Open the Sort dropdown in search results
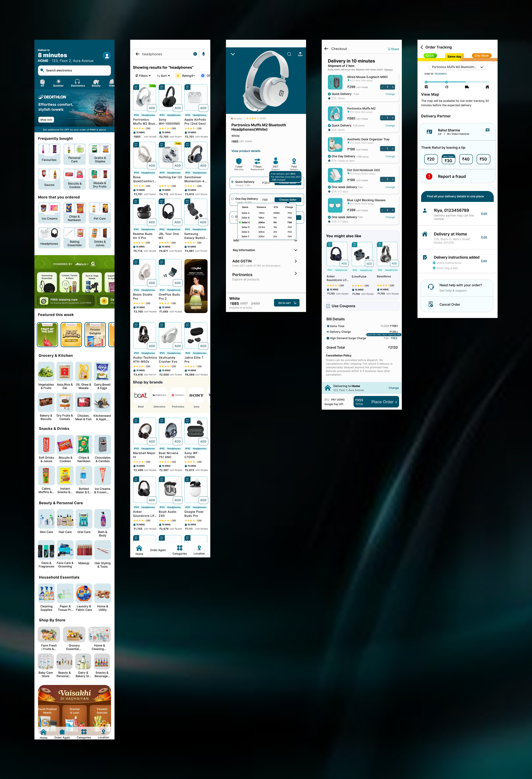Image resolution: width=532 pixels, height=779 pixels. [x=163, y=75]
